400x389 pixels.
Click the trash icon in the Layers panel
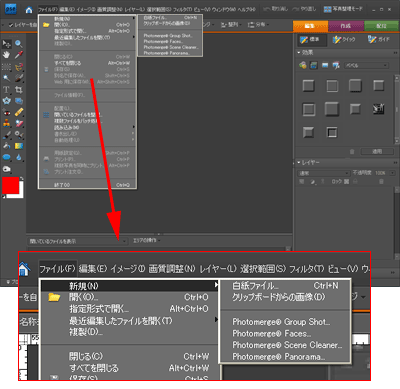point(381,182)
